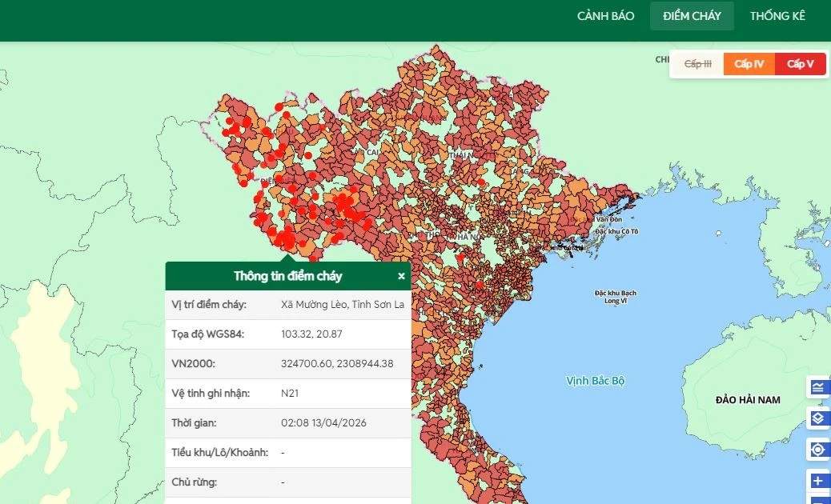Viewport: 831px width, 504px height.
Task: Click the timestamp 02:08 13/04/2026
Action: pyautogui.click(x=323, y=423)
